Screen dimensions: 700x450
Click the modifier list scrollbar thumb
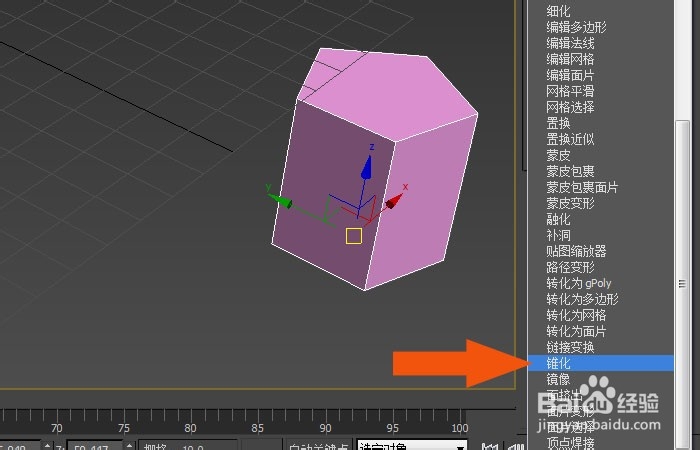pyautogui.click(x=682, y=283)
